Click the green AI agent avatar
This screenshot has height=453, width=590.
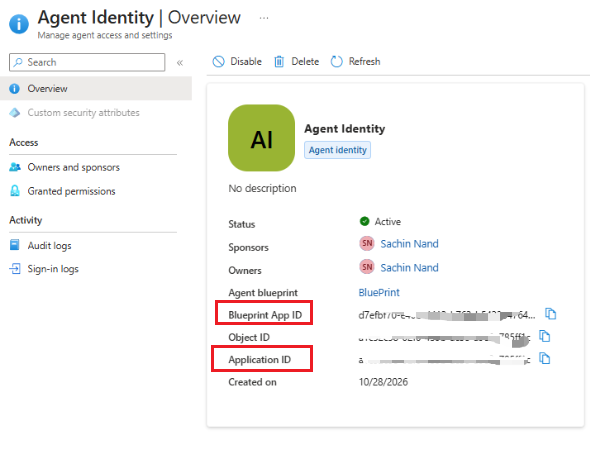[x=262, y=138]
